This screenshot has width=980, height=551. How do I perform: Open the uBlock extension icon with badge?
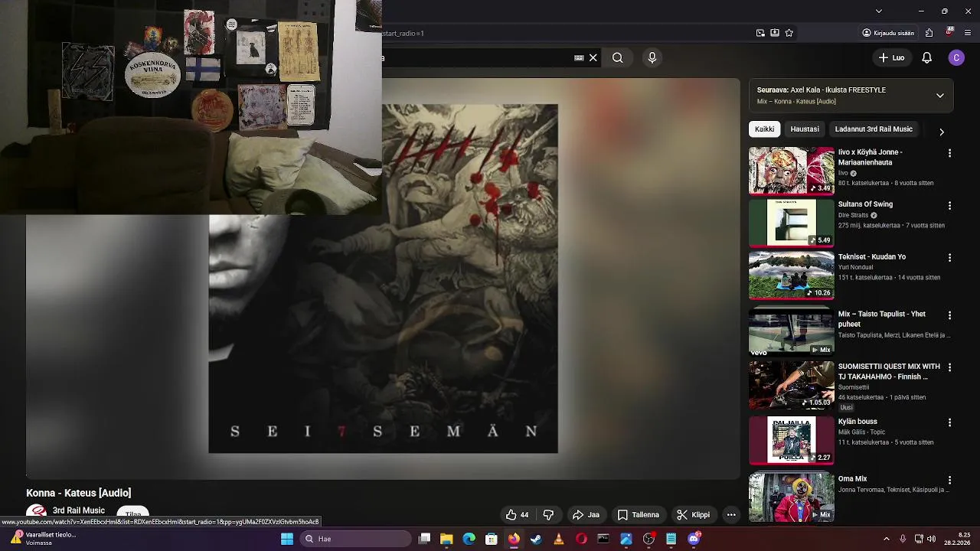(949, 32)
